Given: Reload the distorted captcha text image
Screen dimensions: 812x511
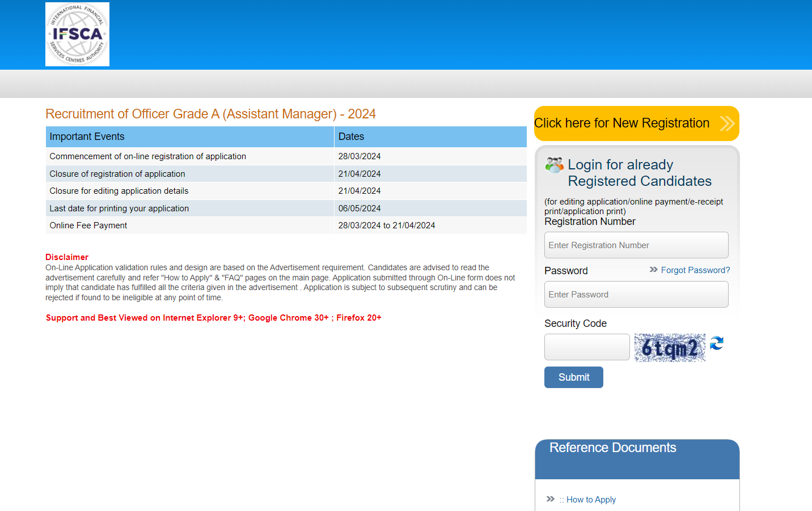Looking at the screenshot, I should click(716, 343).
